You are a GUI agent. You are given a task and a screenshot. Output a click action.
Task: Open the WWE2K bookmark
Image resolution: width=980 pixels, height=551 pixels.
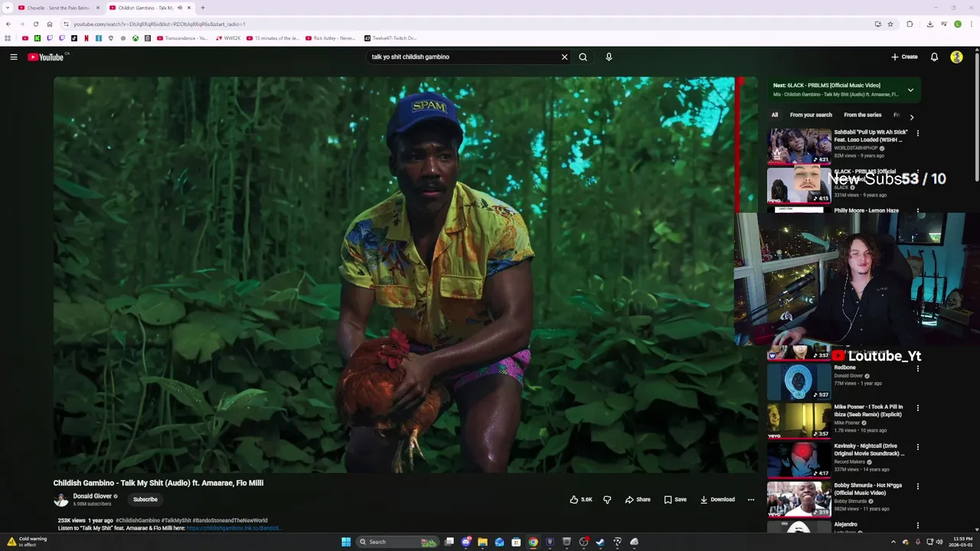click(228, 37)
